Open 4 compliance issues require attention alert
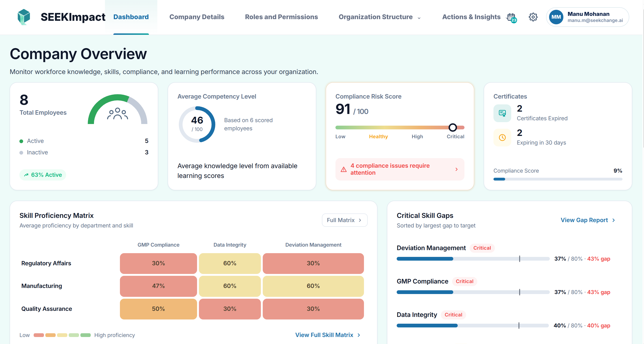The image size is (644, 344). [400, 169]
